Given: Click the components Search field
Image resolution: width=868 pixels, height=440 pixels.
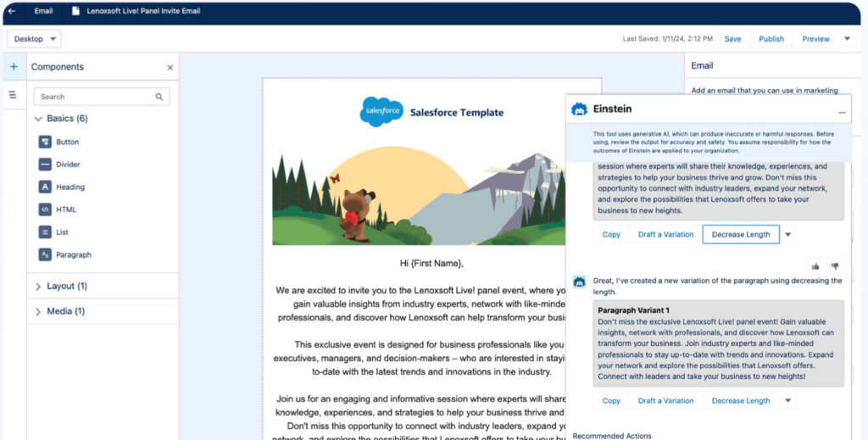Looking at the screenshot, I should pos(95,97).
